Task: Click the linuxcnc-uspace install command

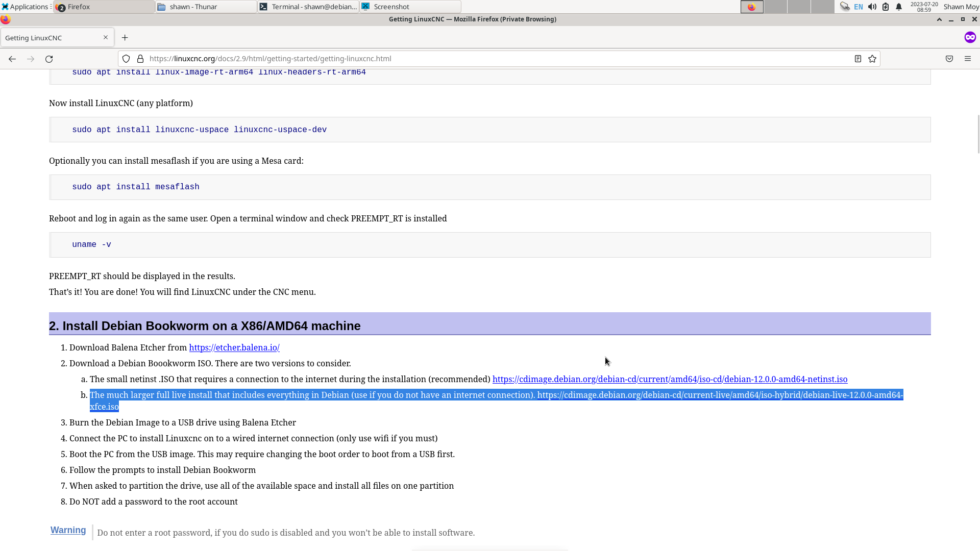Action: click(200, 130)
